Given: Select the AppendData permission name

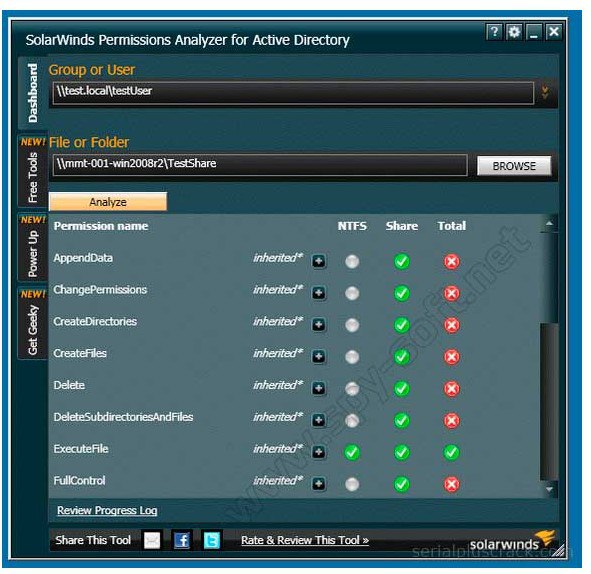Looking at the screenshot, I should [x=83, y=258].
